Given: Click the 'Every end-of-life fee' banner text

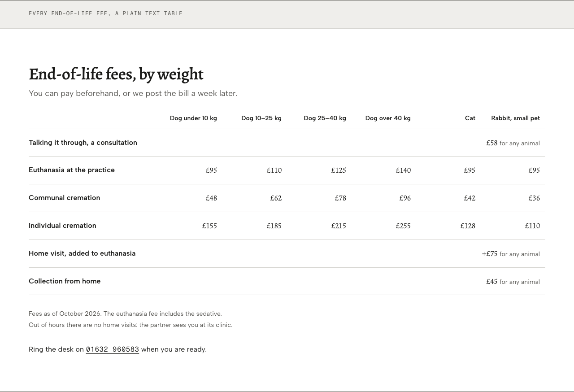Looking at the screenshot, I should [105, 13].
